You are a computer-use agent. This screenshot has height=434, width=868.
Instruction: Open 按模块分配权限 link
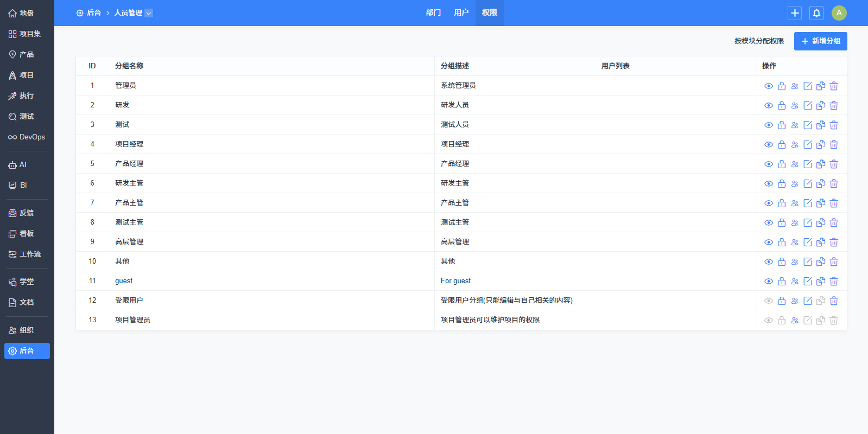pos(759,41)
